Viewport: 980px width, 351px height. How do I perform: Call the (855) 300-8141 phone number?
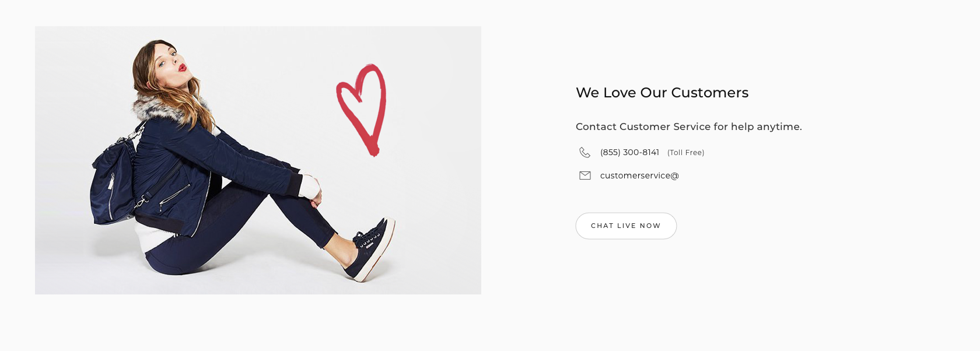tap(629, 153)
